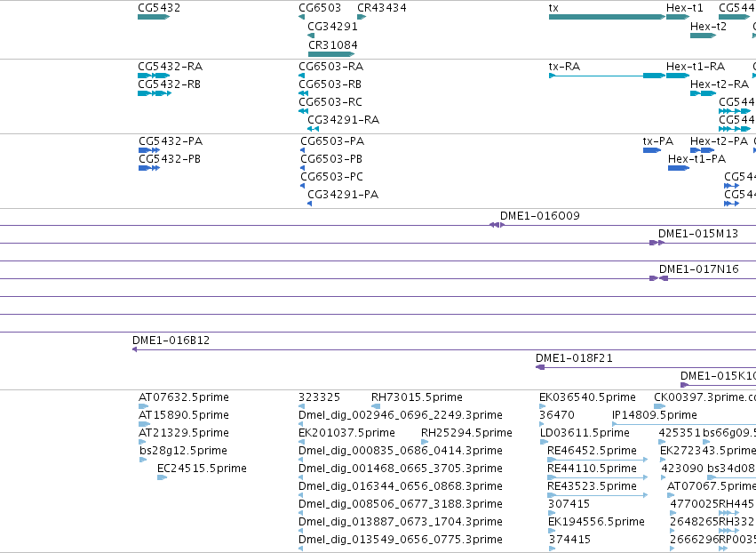This screenshot has height=553, width=756.
Task: Select protein CG5432-PA
Action: pyautogui.click(x=149, y=150)
